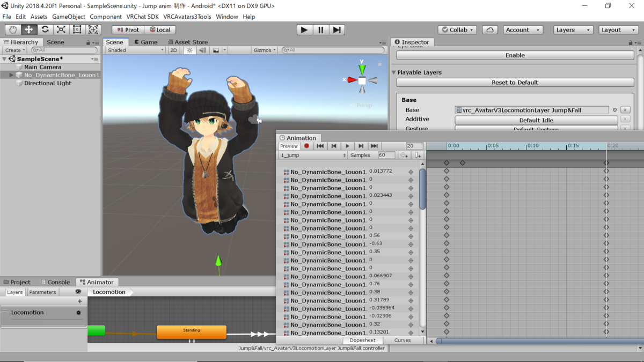The image size is (644, 362).
Task: Open the Layout dropdown
Action: click(x=618, y=30)
